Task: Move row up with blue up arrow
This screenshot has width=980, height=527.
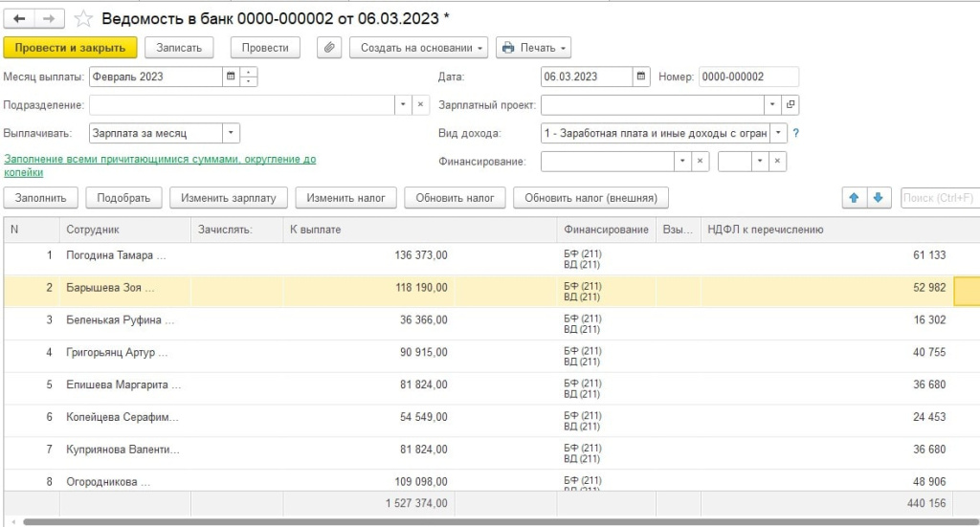Action: coord(854,198)
